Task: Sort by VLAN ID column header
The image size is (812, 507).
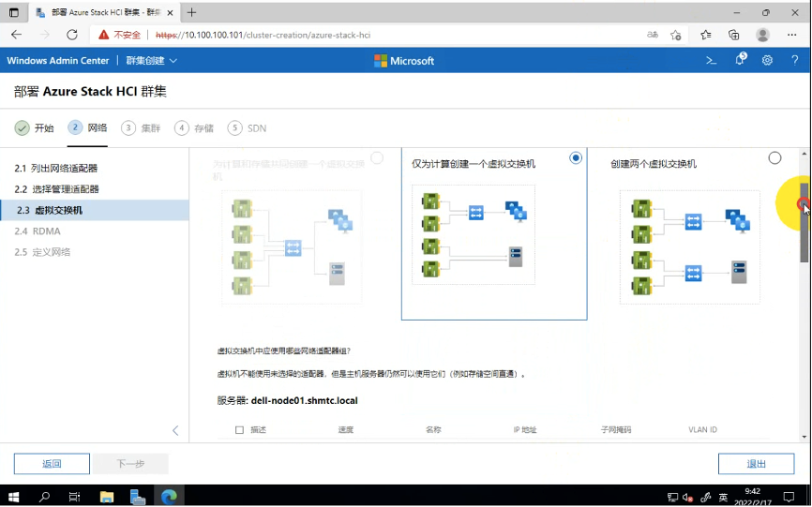Action: pos(702,430)
